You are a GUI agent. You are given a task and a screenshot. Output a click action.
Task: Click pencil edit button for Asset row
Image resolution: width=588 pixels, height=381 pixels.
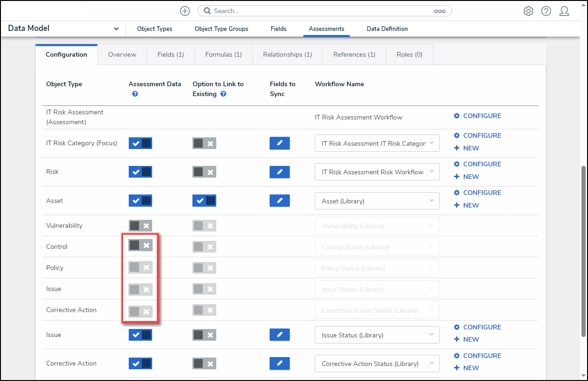pos(279,201)
